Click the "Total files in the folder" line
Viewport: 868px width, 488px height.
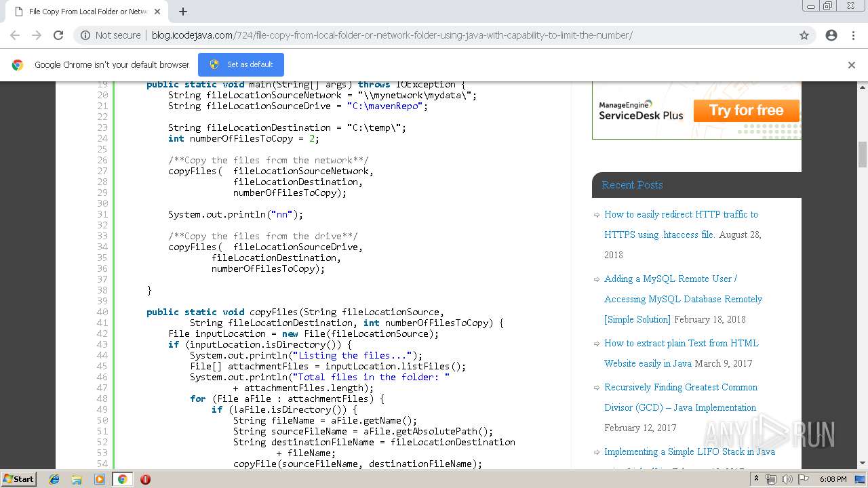(319, 377)
